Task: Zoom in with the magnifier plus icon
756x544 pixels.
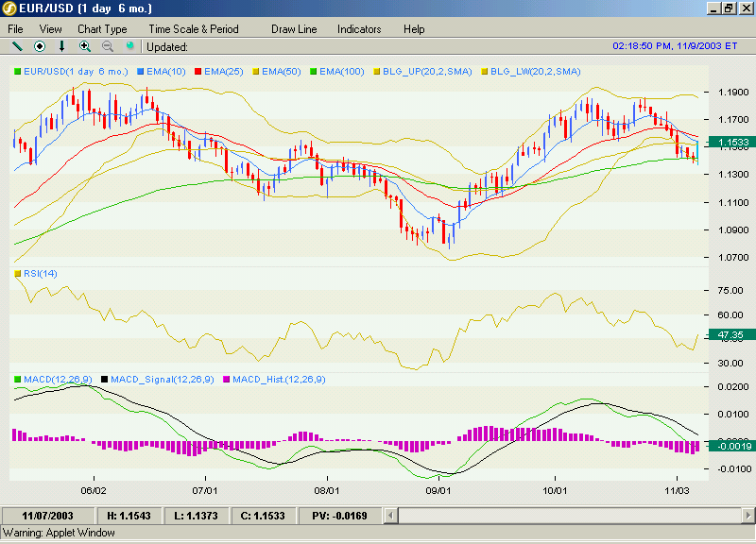Action: (85, 46)
